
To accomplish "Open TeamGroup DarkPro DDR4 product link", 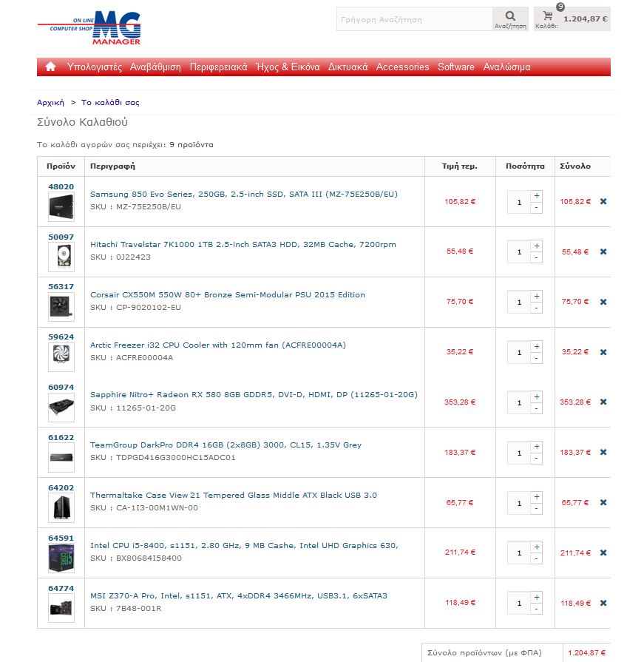I will tap(226, 445).
